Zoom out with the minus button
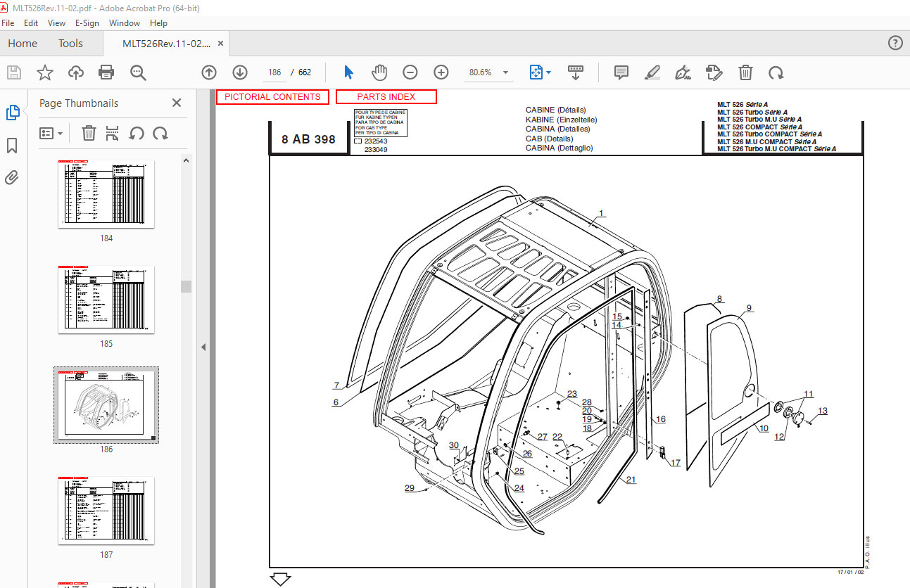This screenshot has height=588, width=910. click(x=410, y=72)
